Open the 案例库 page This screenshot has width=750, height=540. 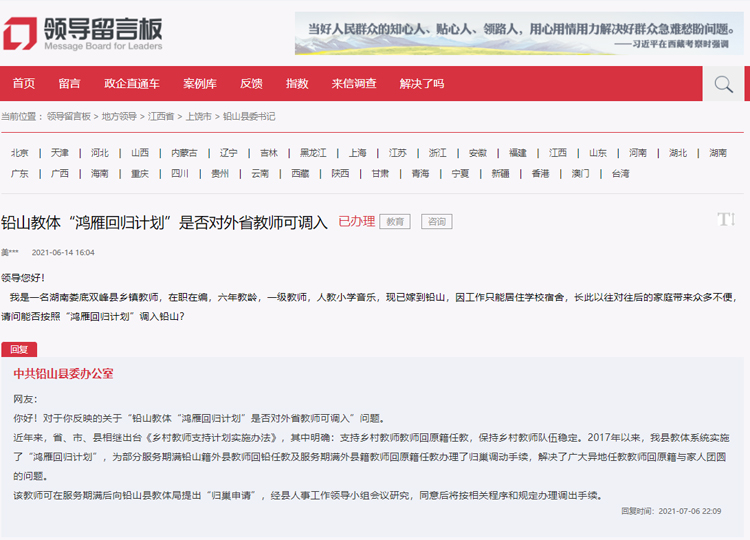pos(199,84)
